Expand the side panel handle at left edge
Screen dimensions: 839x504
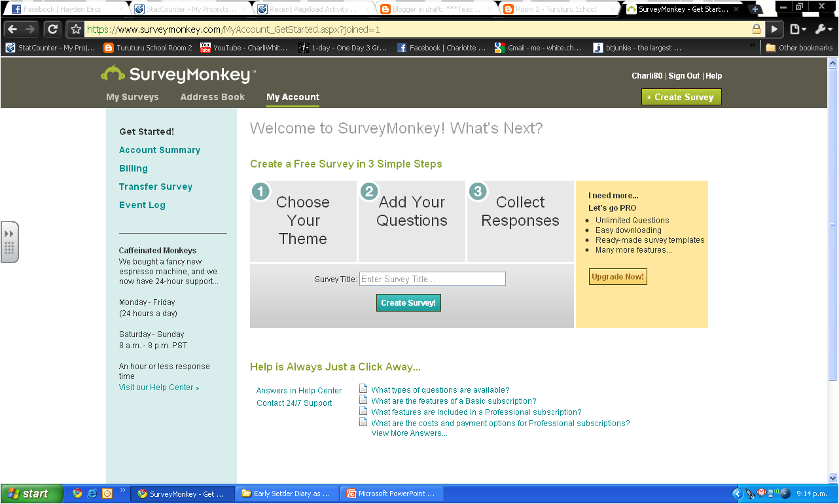point(9,242)
